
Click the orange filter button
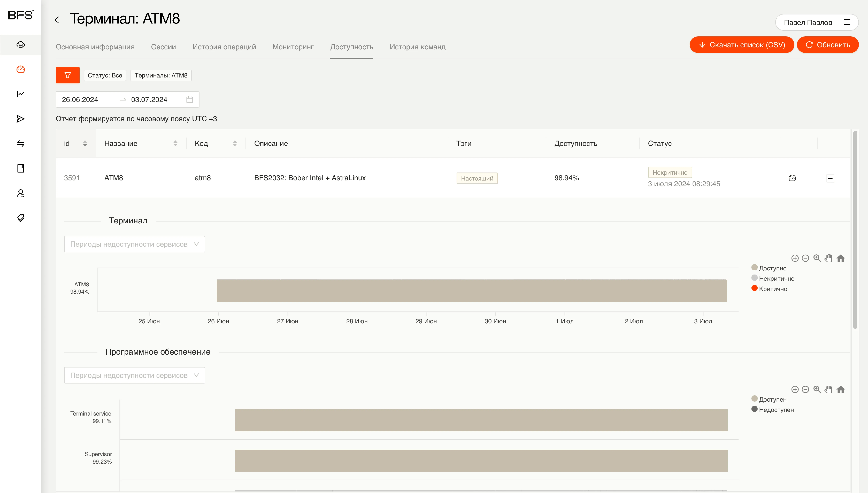point(67,75)
